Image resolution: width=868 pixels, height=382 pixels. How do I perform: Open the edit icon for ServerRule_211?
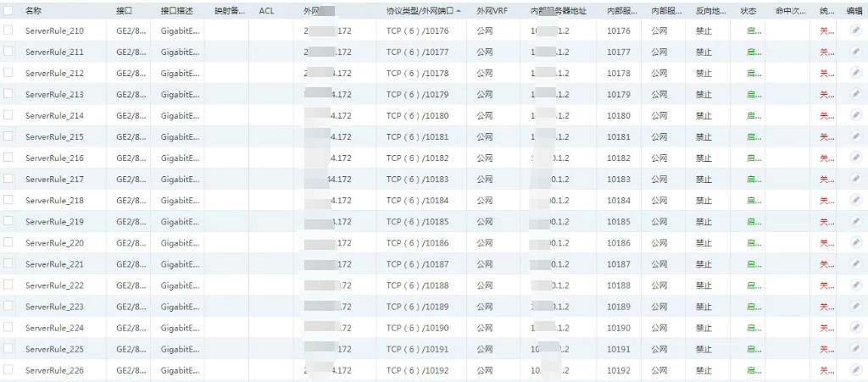(x=856, y=52)
